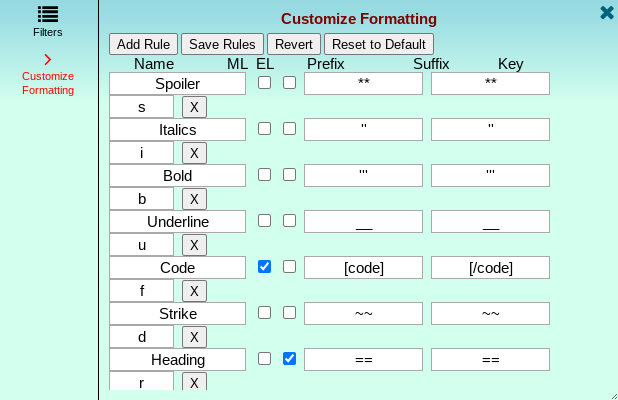Click the Strike key field containing d

[141, 337]
